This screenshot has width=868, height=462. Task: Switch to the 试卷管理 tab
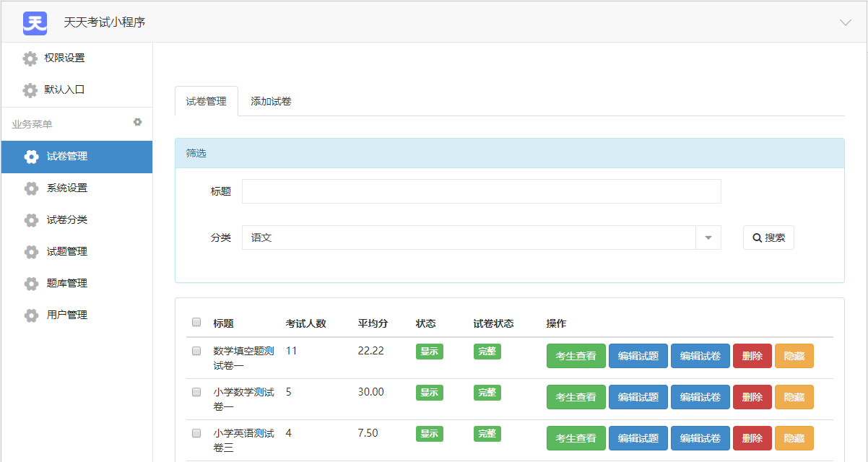tap(207, 101)
